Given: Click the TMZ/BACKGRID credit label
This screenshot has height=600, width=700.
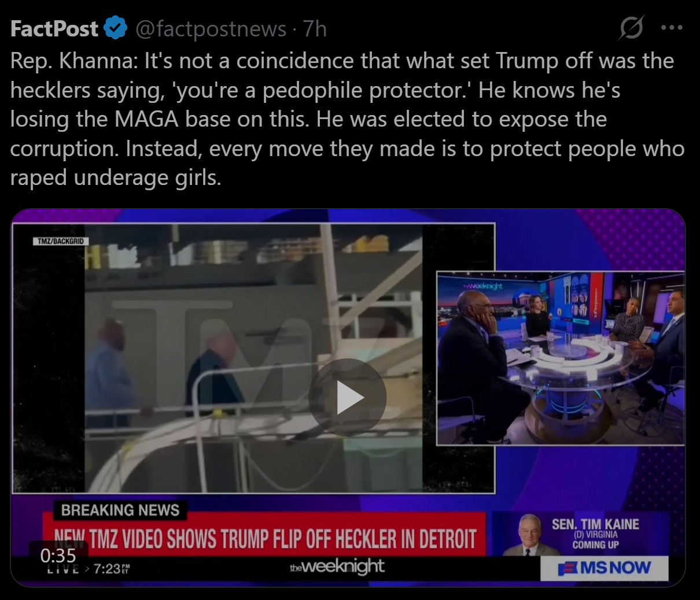Looking at the screenshot, I should 60,240.
